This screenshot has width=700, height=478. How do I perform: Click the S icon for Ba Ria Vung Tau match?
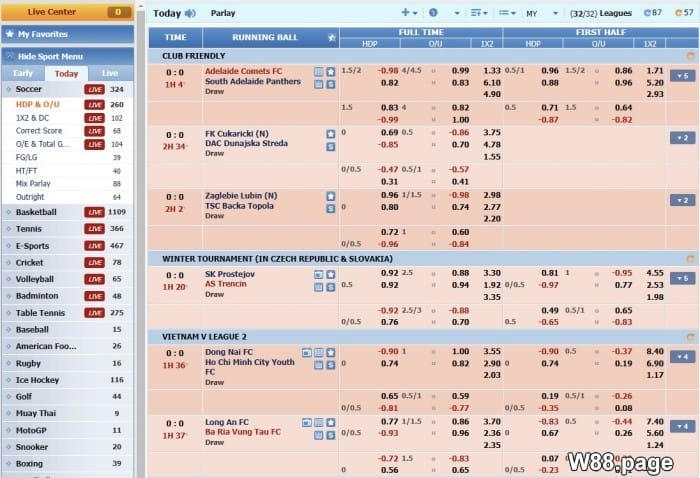[x=331, y=435]
